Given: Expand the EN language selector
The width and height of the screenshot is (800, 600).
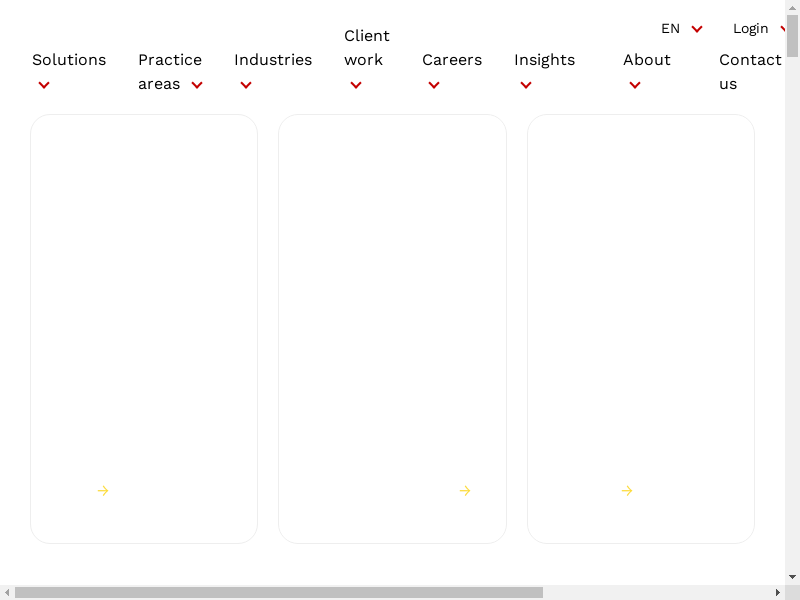Looking at the screenshot, I should pyautogui.click(x=682, y=29).
